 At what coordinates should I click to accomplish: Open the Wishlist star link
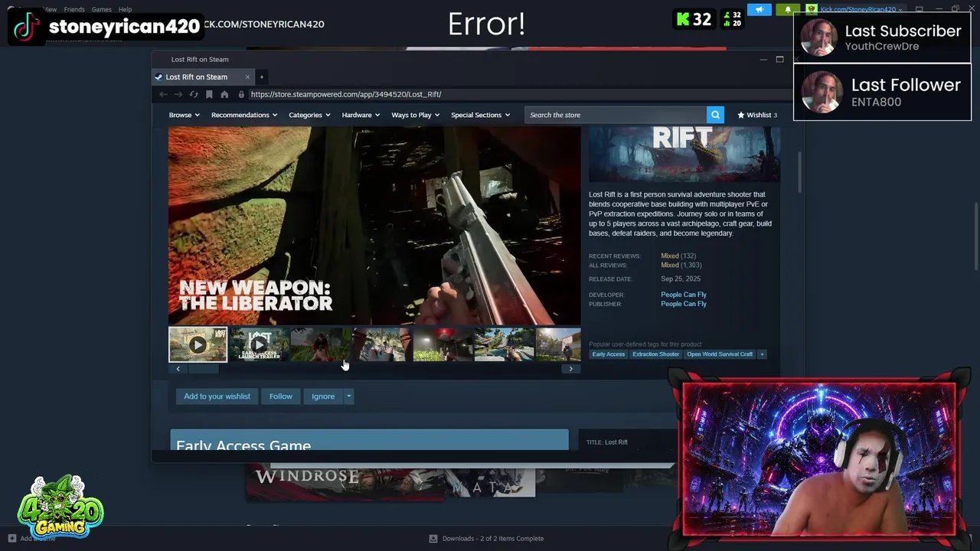pyautogui.click(x=757, y=115)
